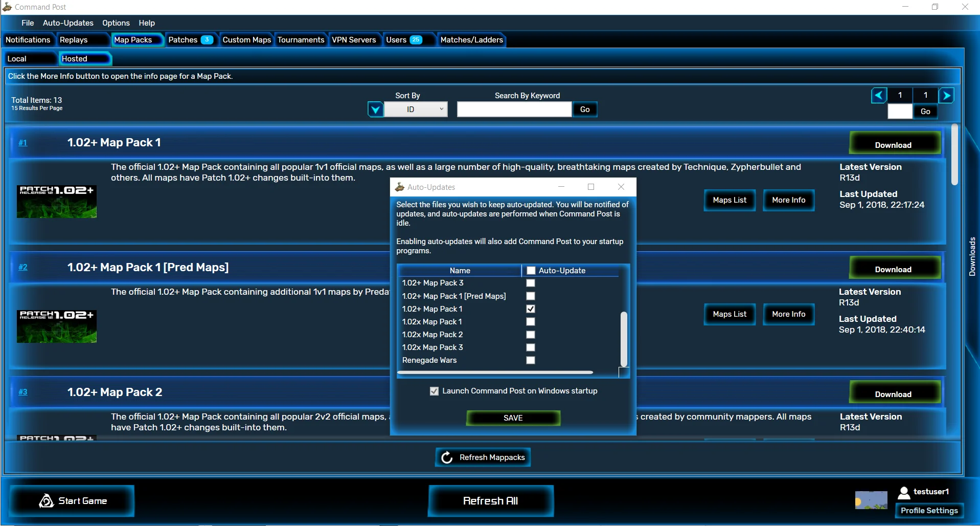Enable auto-update for 1.02+ Map Pack 3
The height and width of the screenshot is (526, 980).
[531, 283]
